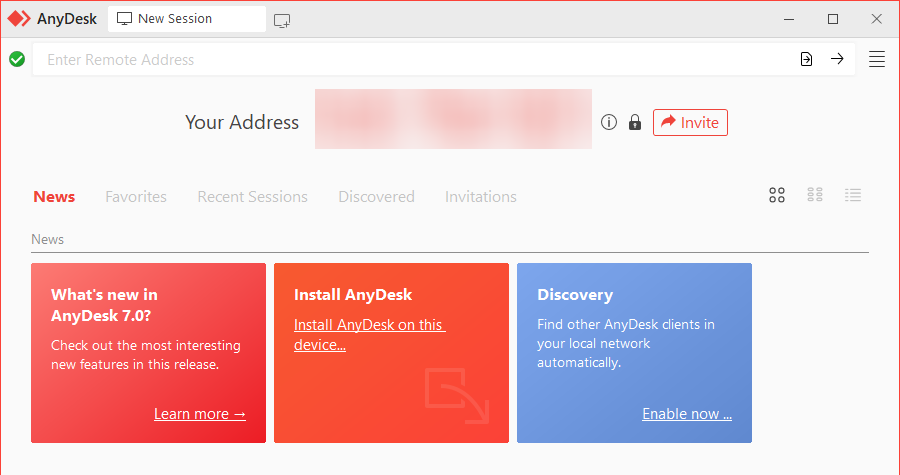This screenshot has height=475, width=900.
Task: Click the Enter Remote Address field
Action: [x=413, y=59]
